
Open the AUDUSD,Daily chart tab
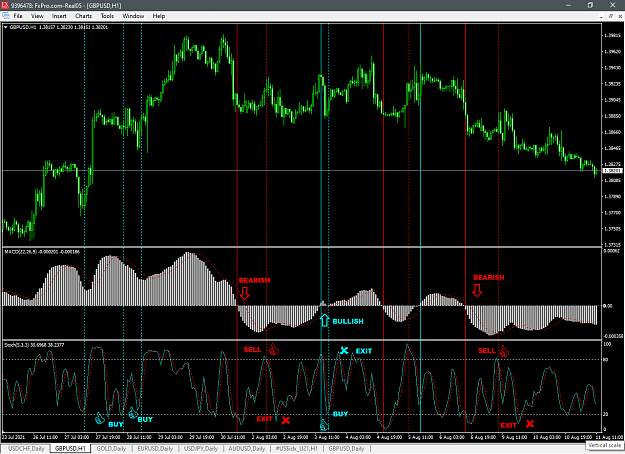[247, 448]
